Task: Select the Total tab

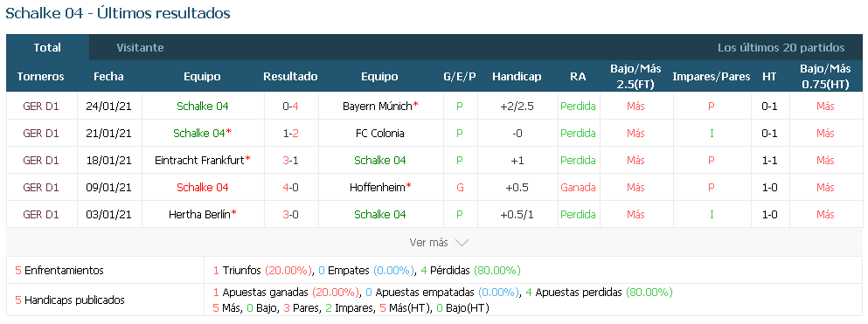Action: [x=47, y=47]
